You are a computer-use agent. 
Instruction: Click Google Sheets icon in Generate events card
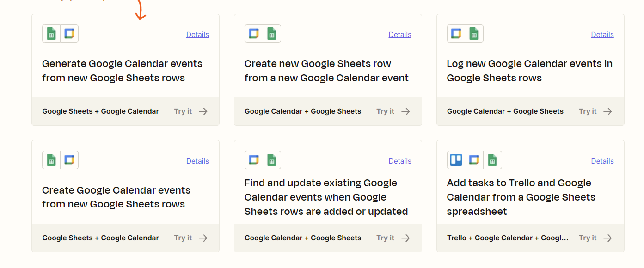[x=51, y=34]
